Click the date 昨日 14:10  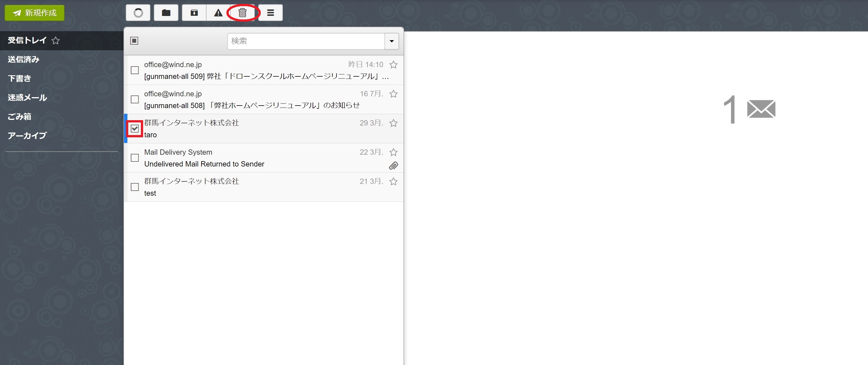366,64
